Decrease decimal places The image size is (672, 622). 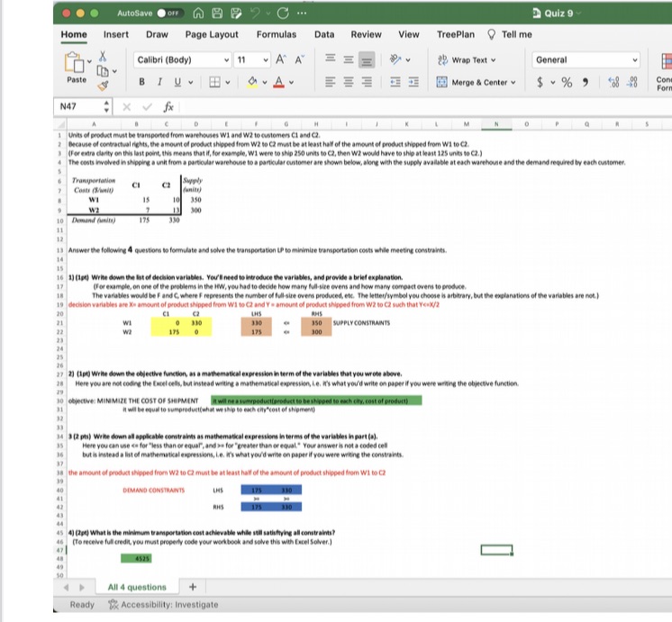click(632, 82)
